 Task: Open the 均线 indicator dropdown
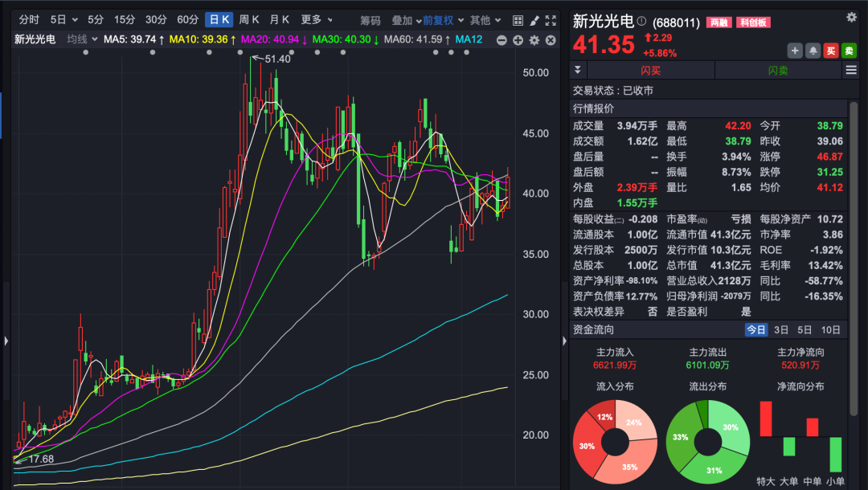tap(82, 39)
